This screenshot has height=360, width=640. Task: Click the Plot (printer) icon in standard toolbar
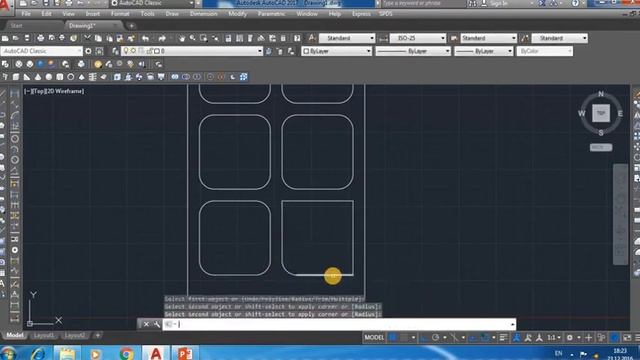pyautogui.click(x=40, y=38)
